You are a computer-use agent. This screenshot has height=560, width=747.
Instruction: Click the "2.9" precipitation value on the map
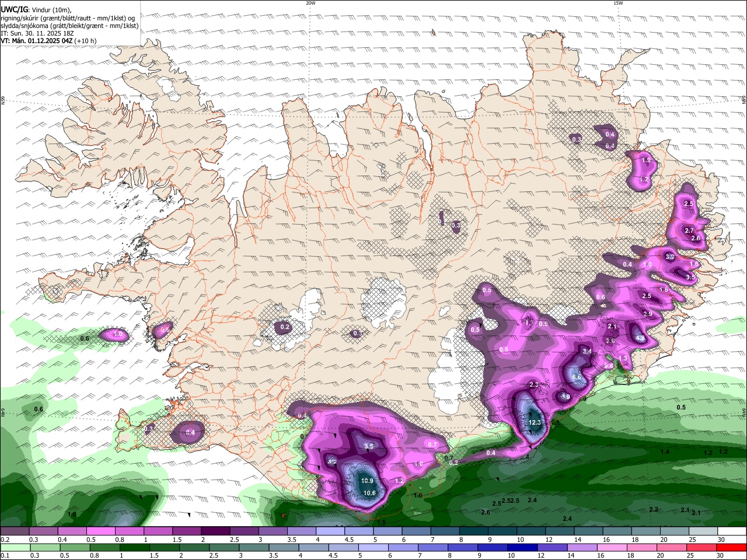click(648, 314)
